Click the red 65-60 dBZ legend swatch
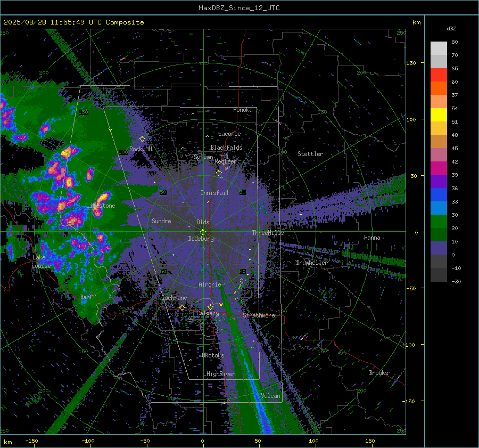The image size is (479, 448). [x=439, y=75]
